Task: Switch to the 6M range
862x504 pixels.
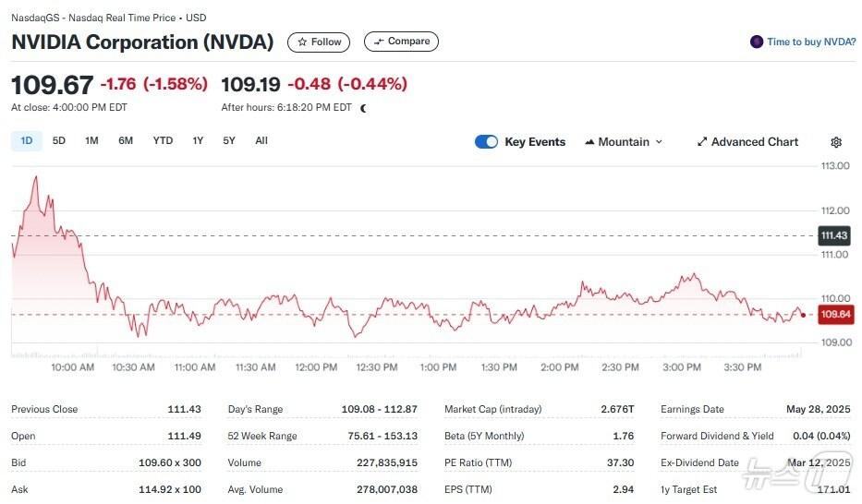Action: pos(126,141)
